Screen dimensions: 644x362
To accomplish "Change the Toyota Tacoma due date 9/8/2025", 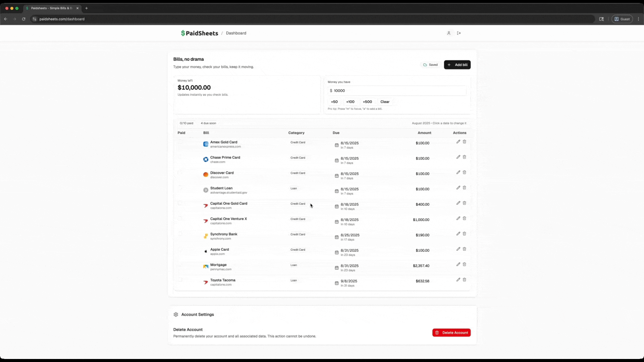I will [x=349, y=281].
